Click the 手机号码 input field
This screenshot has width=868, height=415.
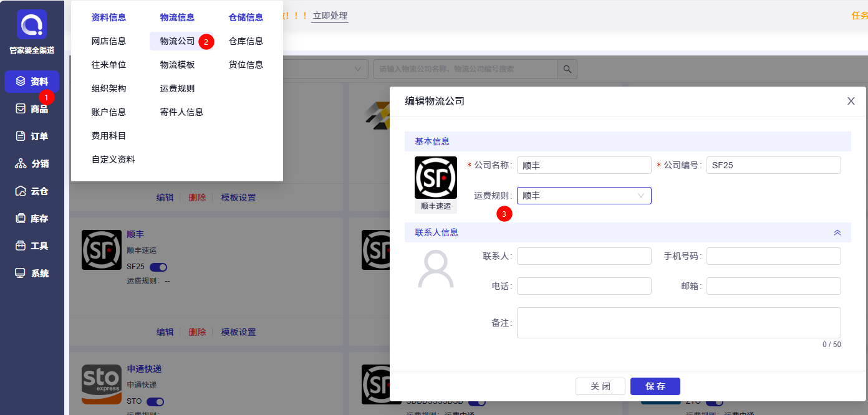[x=773, y=256]
